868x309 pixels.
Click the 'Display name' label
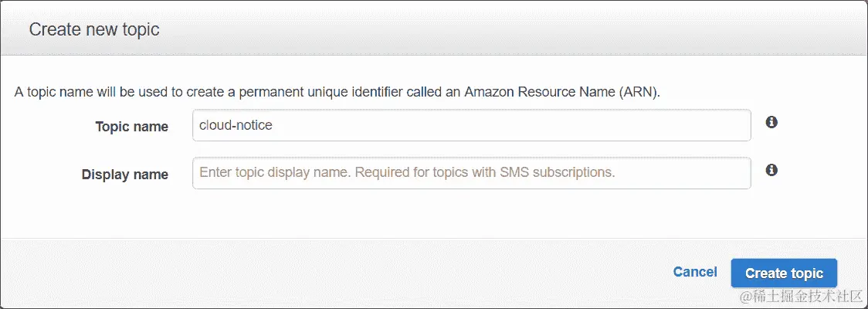tap(125, 175)
